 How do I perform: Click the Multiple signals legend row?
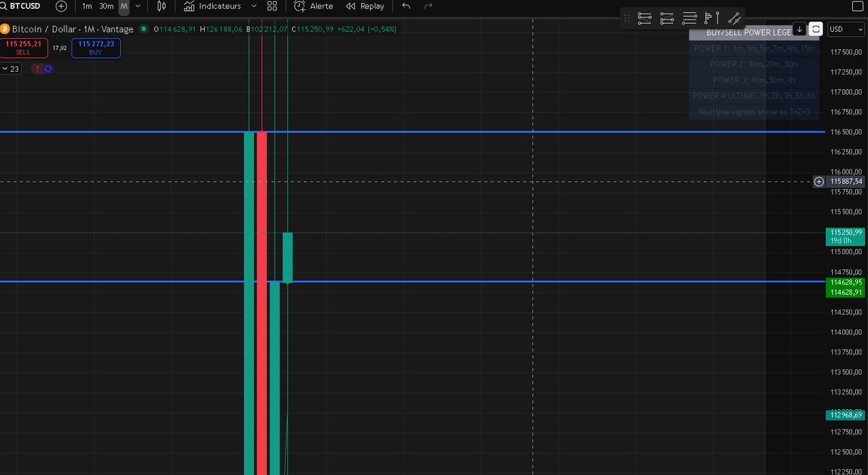754,112
